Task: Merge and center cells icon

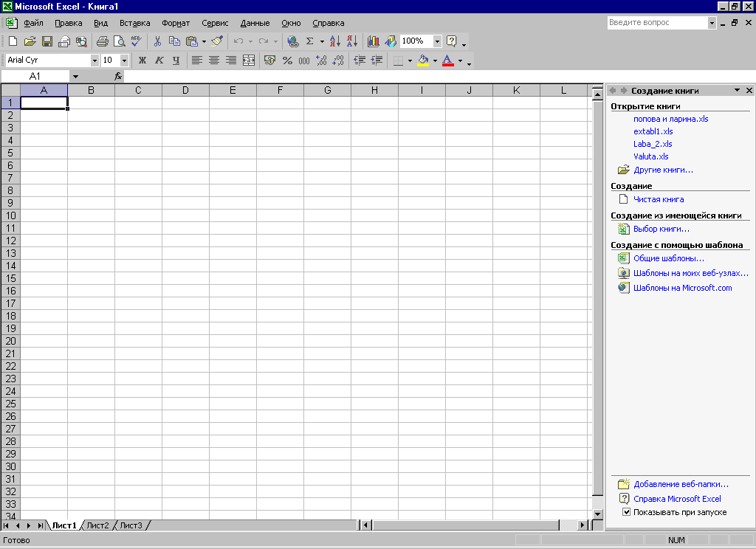Action: (249, 61)
